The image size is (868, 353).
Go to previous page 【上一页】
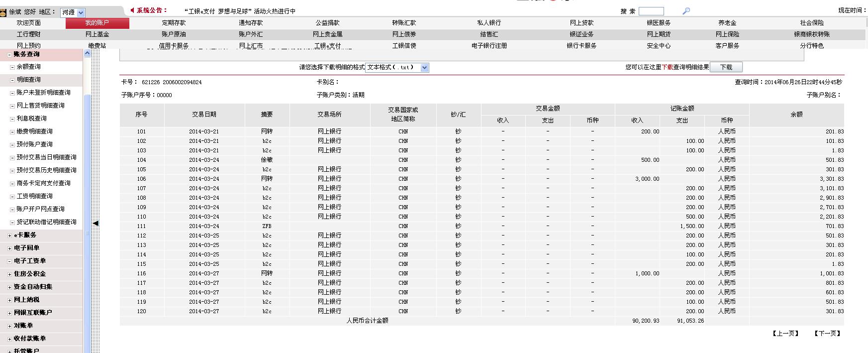pyautogui.click(x=785, y=334)
